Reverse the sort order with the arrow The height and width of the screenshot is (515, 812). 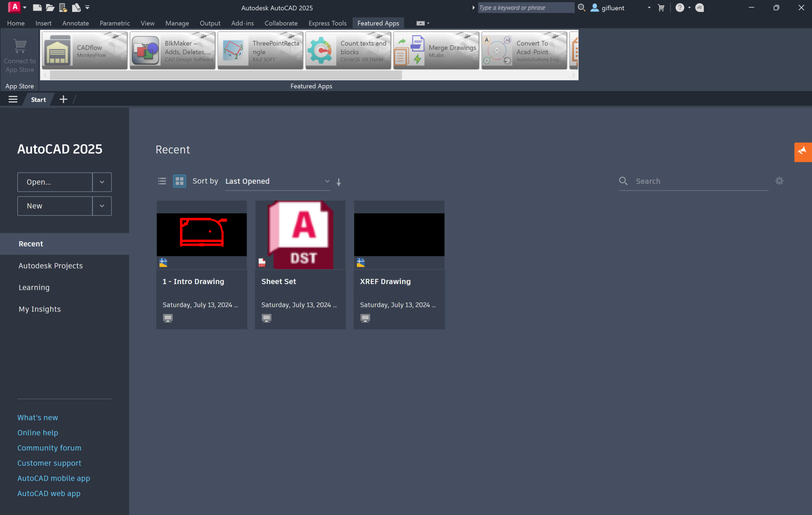(x=339, y=182)
